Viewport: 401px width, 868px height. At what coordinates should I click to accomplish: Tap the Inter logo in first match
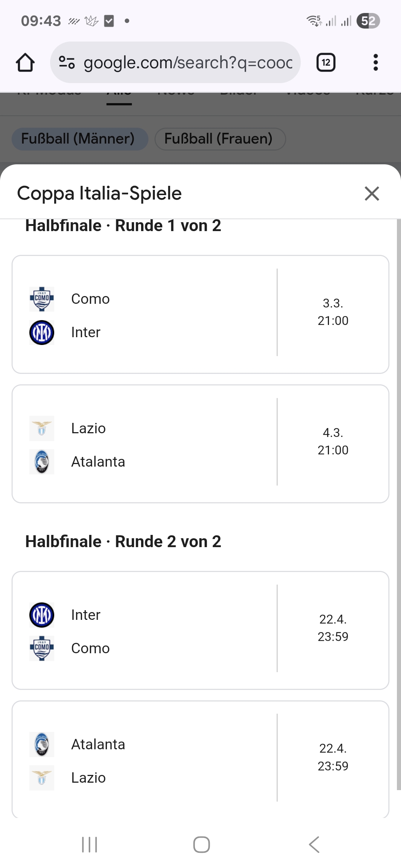point(42,332)
